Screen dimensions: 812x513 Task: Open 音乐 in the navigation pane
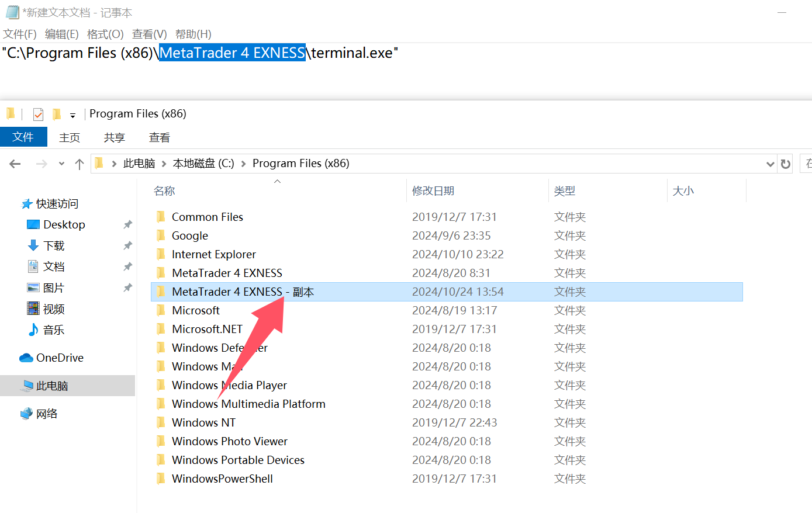(54, 330)
